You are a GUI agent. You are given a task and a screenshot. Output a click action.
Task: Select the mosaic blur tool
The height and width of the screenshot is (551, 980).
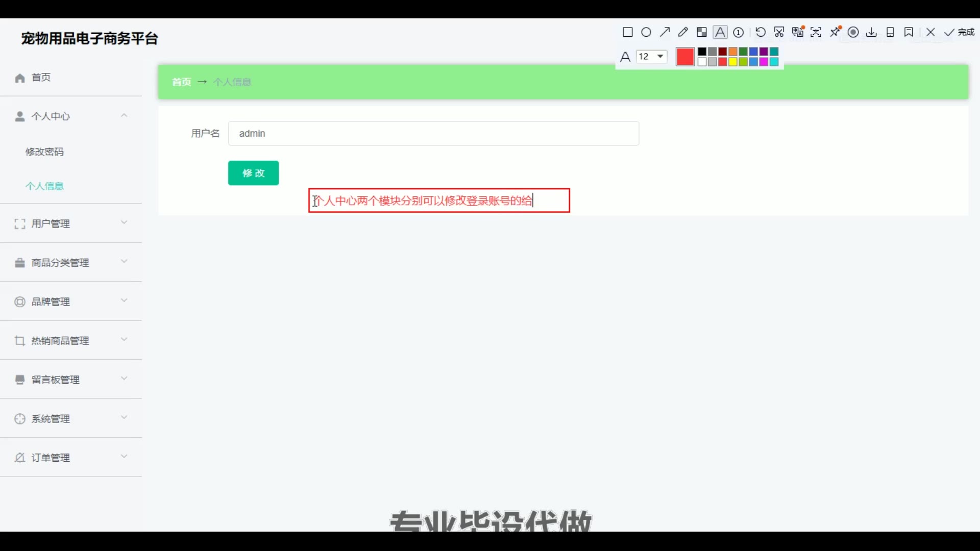click(702, 33)
